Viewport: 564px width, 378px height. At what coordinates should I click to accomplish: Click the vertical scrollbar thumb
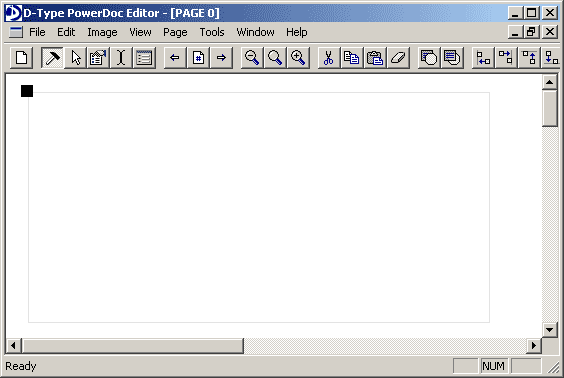click(550, 108)
